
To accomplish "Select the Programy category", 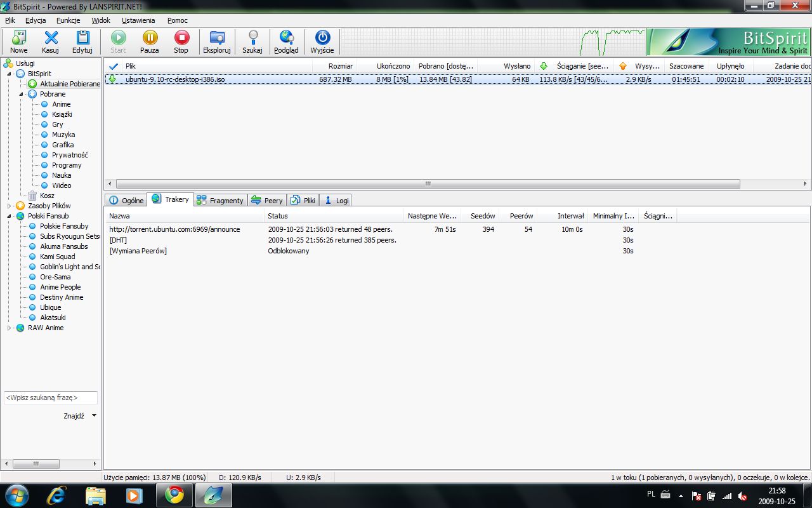I will [67, 165].
